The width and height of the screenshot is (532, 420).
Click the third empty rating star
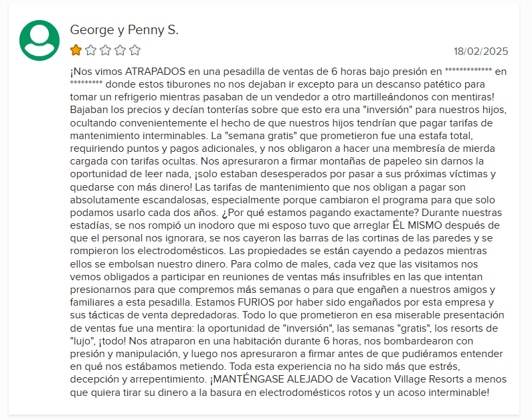click(x=106, y=50)
